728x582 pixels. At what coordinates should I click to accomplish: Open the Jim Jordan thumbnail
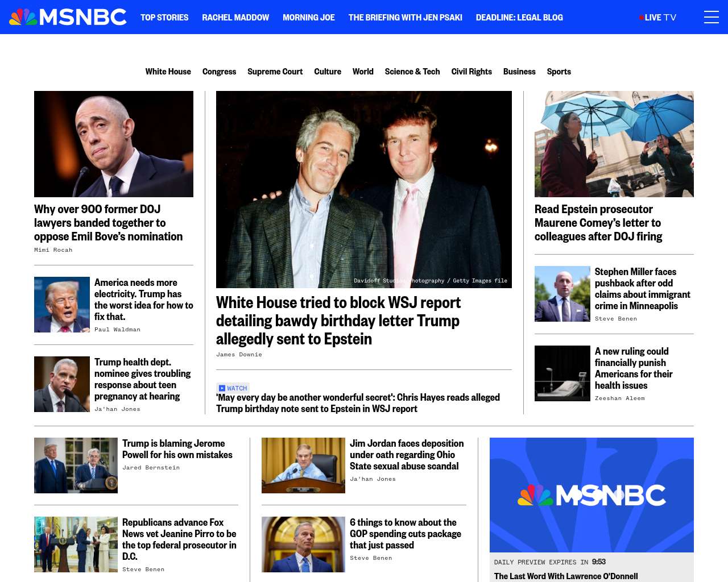point(303,465)
